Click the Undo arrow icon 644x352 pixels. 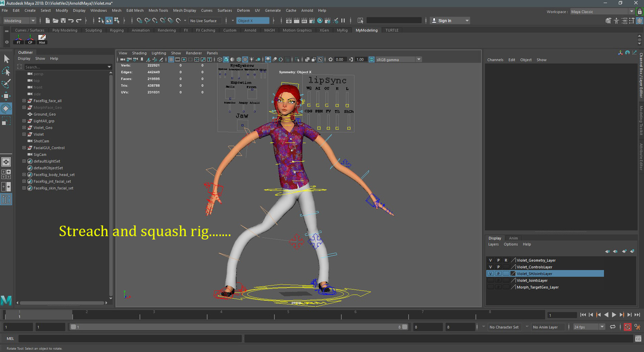tap(71, 21)
